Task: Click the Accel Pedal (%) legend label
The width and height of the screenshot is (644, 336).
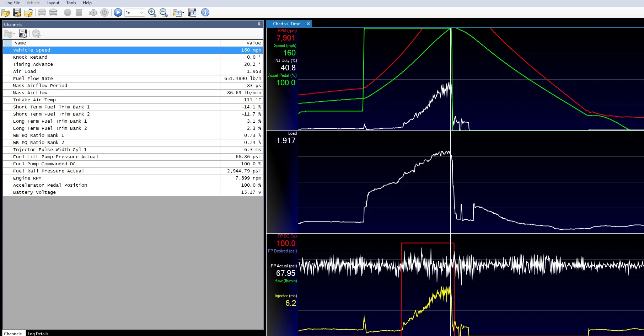Action: pyautogui.click(x=282, y=75)
